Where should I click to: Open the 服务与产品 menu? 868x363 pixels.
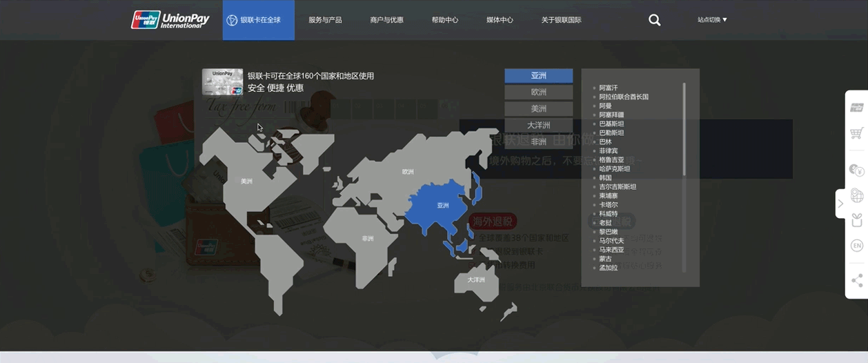tap(325, 20)
